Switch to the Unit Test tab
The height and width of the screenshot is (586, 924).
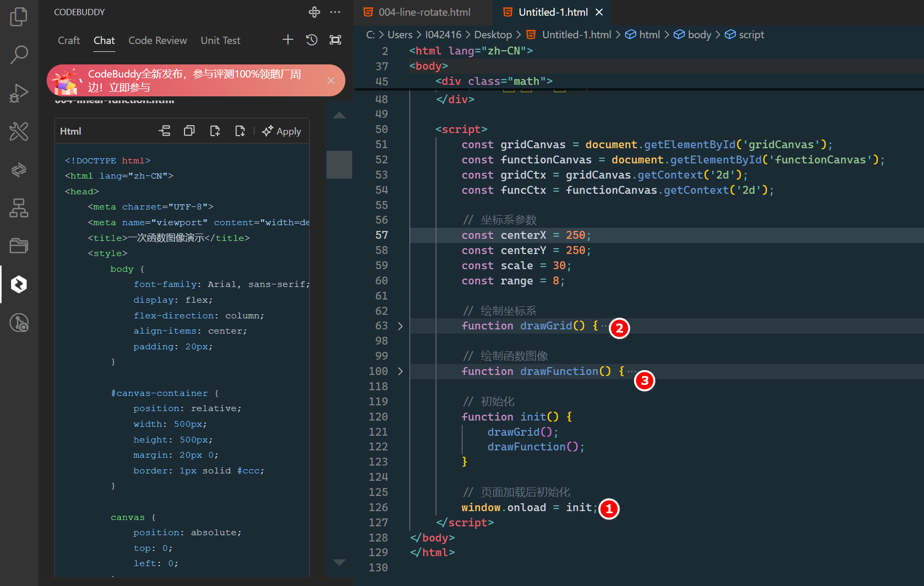(x=221, y=40)
